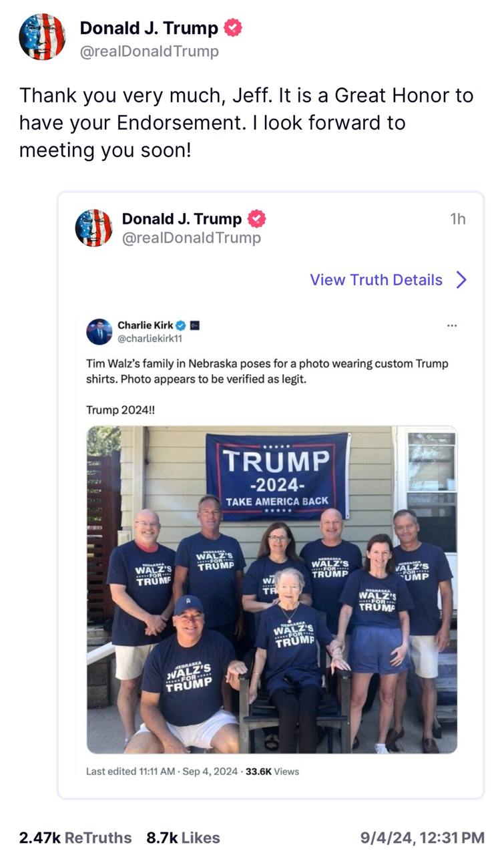This screenshot has height=855, width=504.
Task: Click the red verified badge in top header
Action: pos(232,28)
